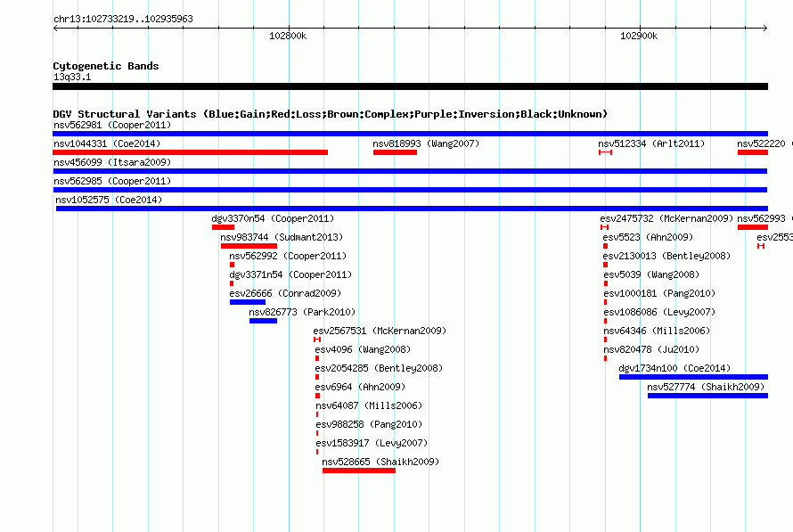Open the esv2475732 (McKernan2009) label

pos(666,218)
